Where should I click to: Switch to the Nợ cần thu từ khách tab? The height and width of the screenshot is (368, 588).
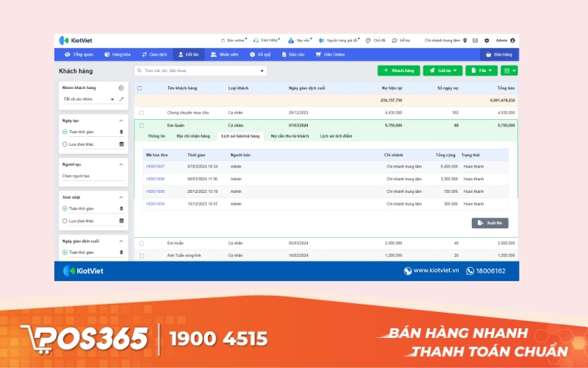point(290,136)
